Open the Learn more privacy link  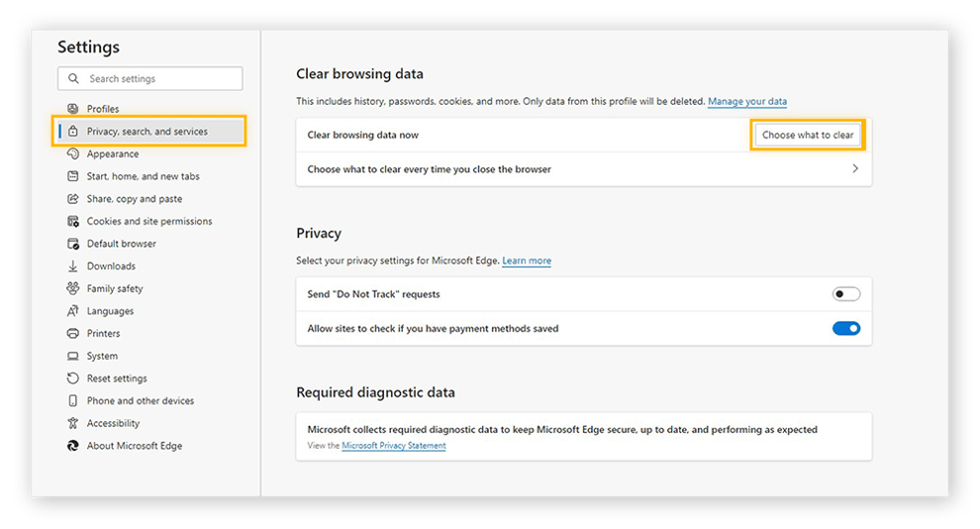tap(527, 262)
